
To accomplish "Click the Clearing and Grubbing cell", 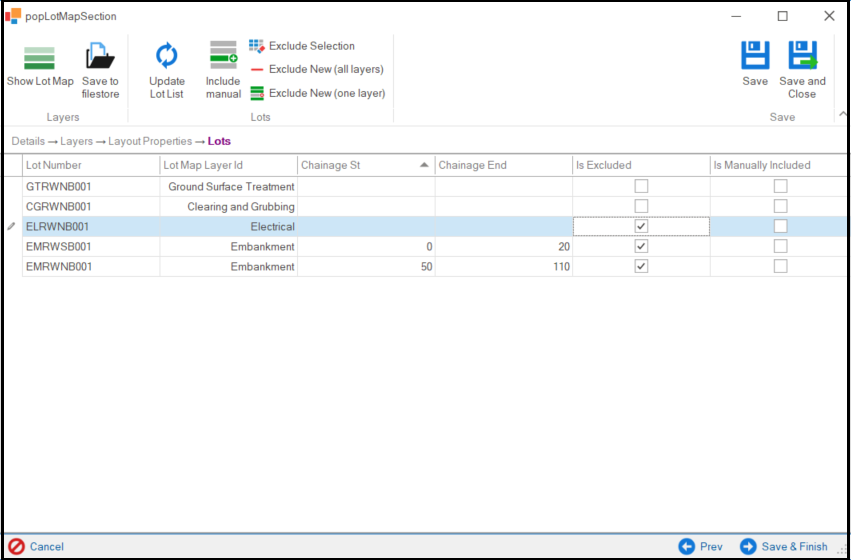I will tap(228, 207).
